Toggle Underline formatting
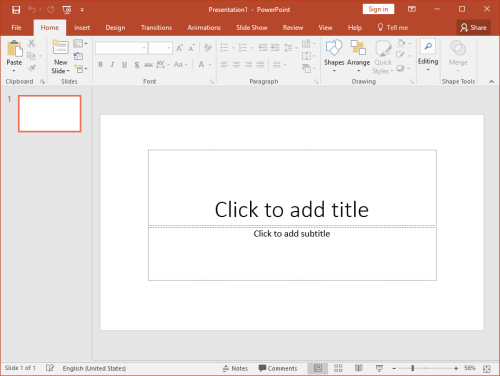Viewport: 500px width, 376px height. (124, 65)
